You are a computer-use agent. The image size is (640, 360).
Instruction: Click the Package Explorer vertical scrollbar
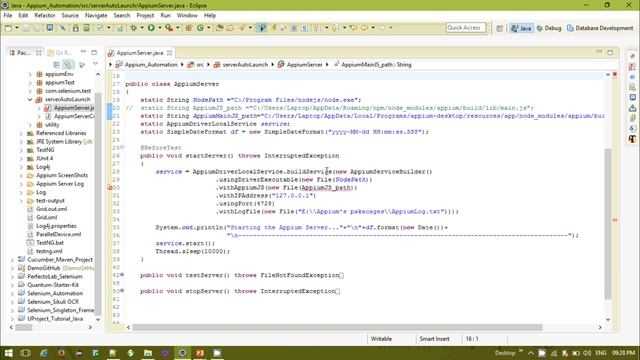(98, 204)
